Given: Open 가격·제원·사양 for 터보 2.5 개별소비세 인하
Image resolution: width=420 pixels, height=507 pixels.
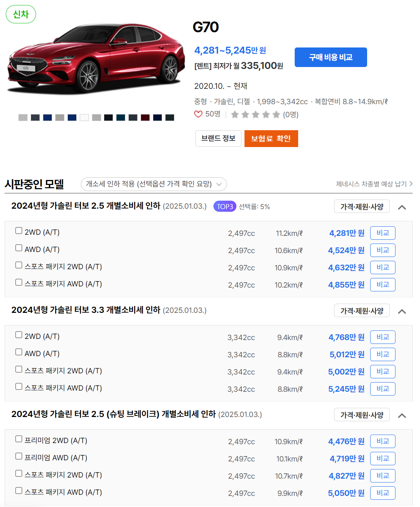Looking at the screenshot, I should pos(362,206).
